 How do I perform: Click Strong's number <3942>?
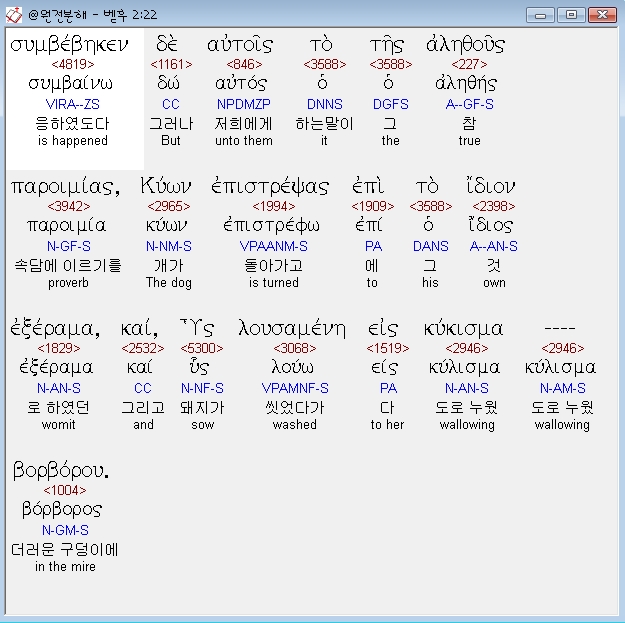point(69,206)
